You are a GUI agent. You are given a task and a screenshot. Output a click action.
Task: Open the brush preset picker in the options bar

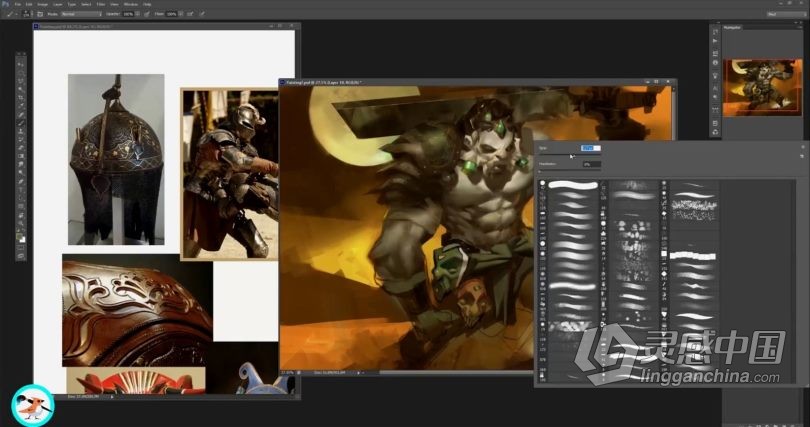click(x=26, y=14)
